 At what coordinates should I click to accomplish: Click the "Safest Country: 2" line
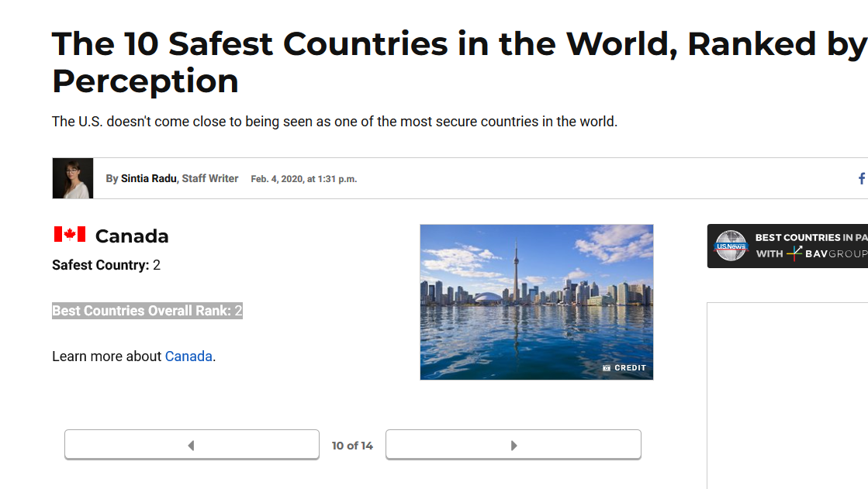[x=106, y=265]
